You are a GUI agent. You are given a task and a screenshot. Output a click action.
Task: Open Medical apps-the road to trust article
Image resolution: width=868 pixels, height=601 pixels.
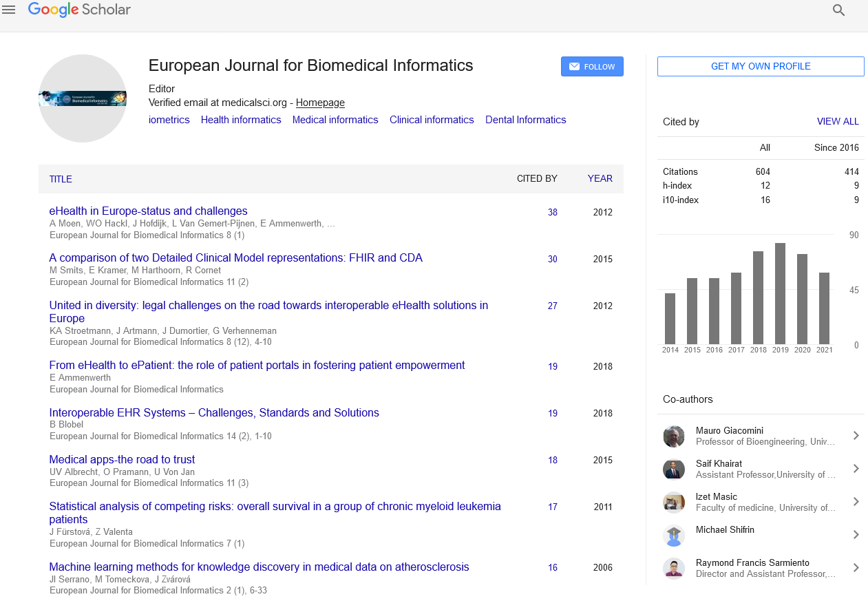(122, 460)
